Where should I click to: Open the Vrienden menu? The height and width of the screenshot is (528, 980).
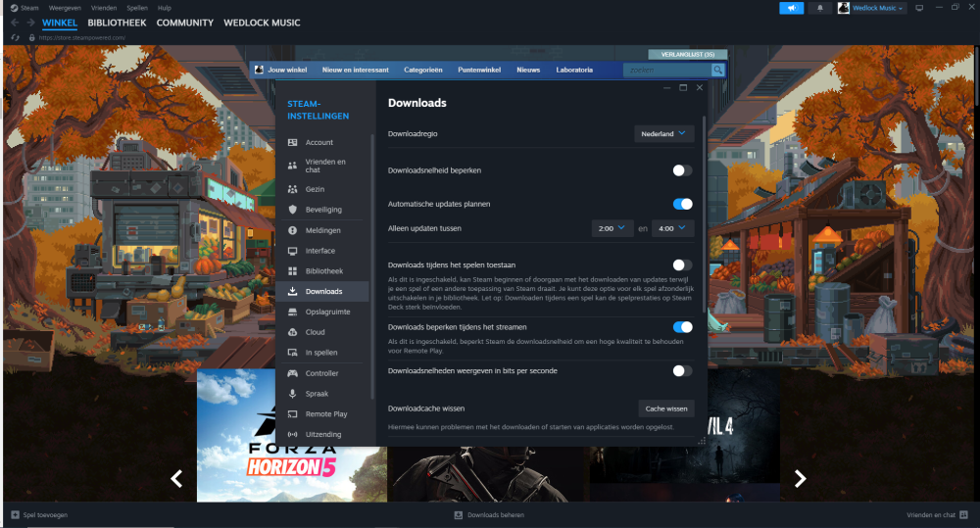click(104, 8)
